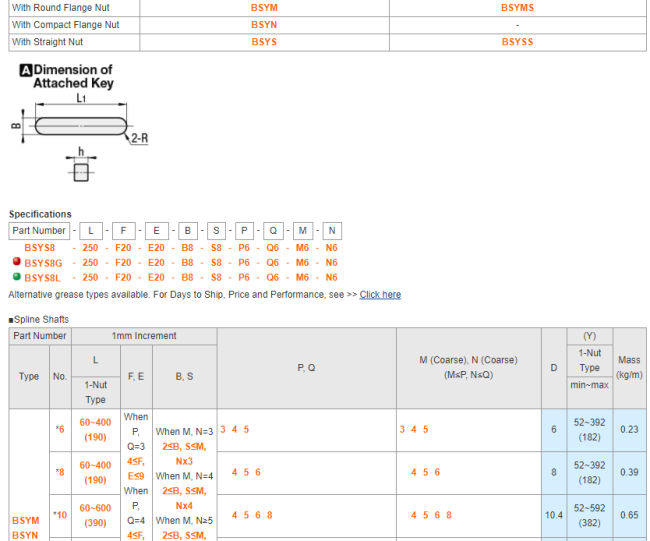Screen dimensions: 650x541
Task: Click the BSYS8 example part number
Action: coord(40,247)
